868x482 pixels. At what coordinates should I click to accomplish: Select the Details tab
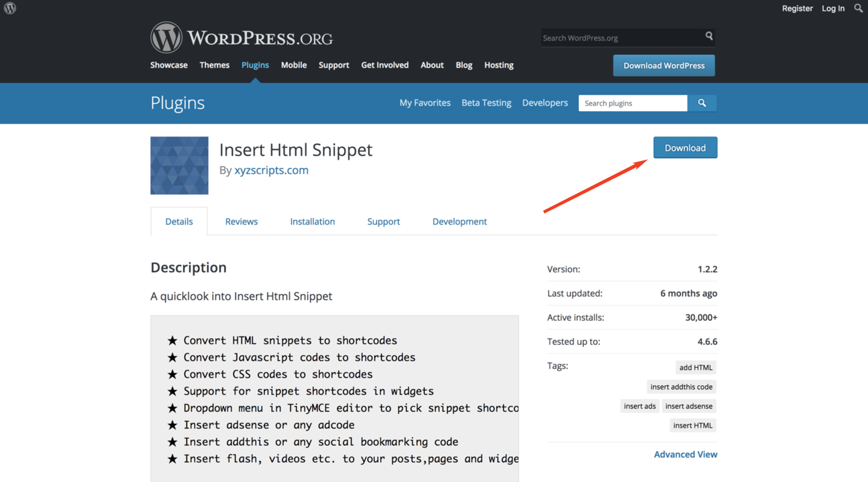click(x=179, y=222)
